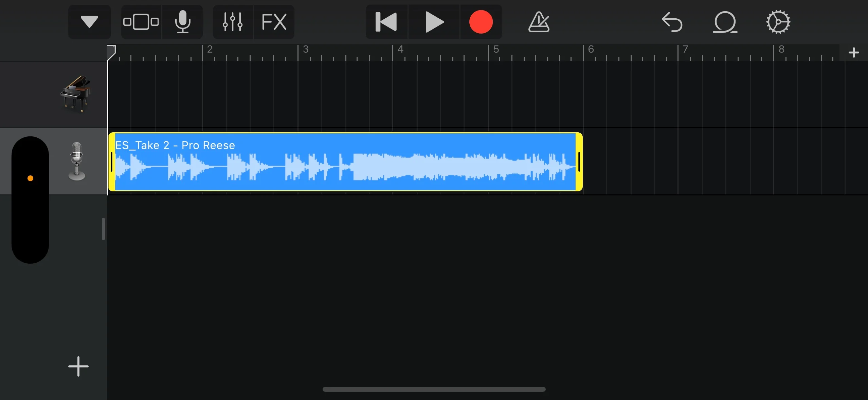Click the skip to beginning playback control
This screenshot has height=400, width=868.
(385, 22)
